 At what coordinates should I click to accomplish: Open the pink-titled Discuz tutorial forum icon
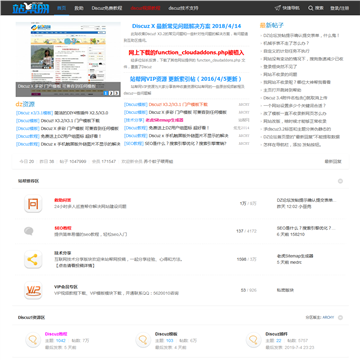point(33,340)
